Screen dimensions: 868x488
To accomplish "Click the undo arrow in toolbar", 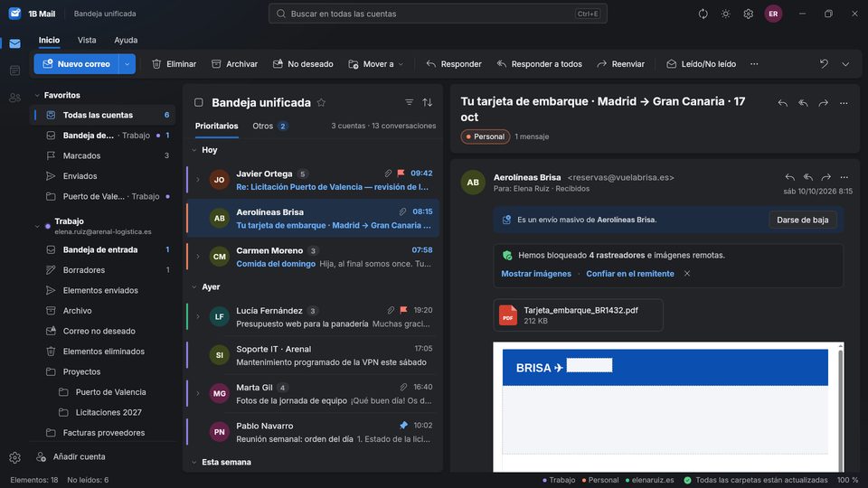I will point(824,64).
